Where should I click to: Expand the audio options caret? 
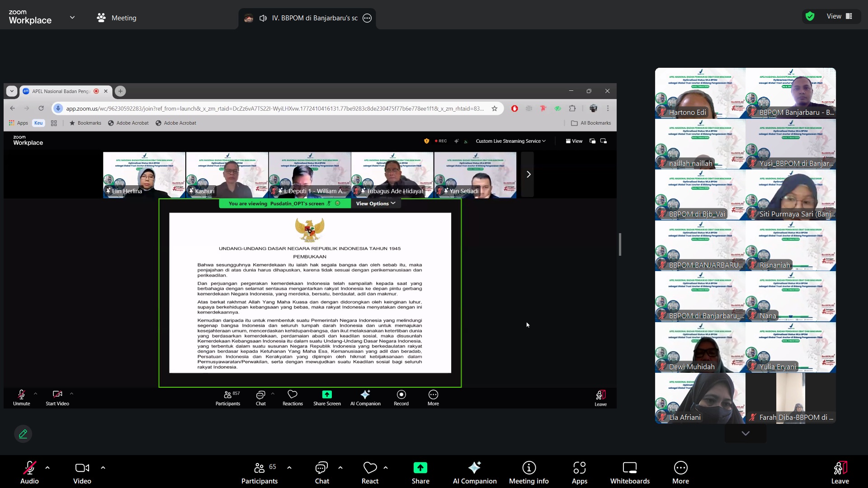[47, 468]
